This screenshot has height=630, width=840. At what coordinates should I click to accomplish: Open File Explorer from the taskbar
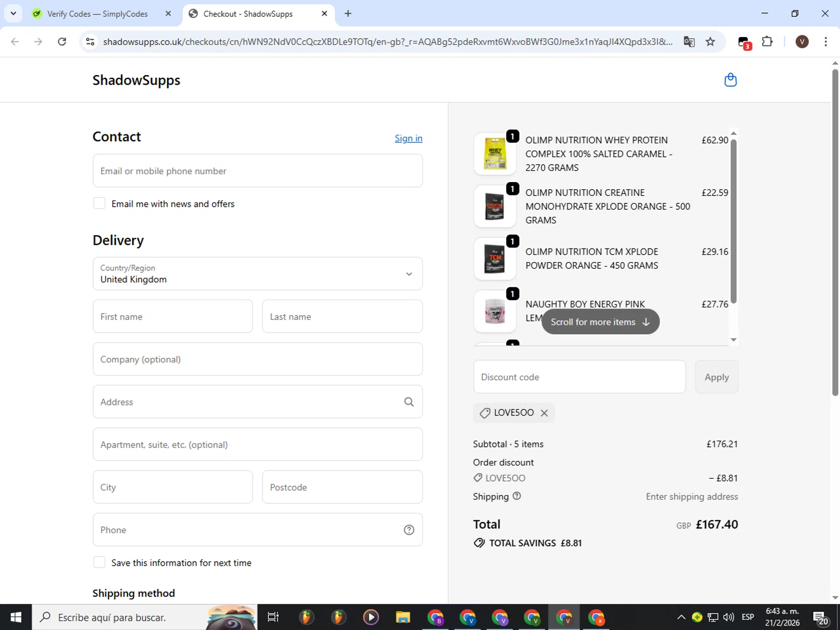[x=403, y=617]
